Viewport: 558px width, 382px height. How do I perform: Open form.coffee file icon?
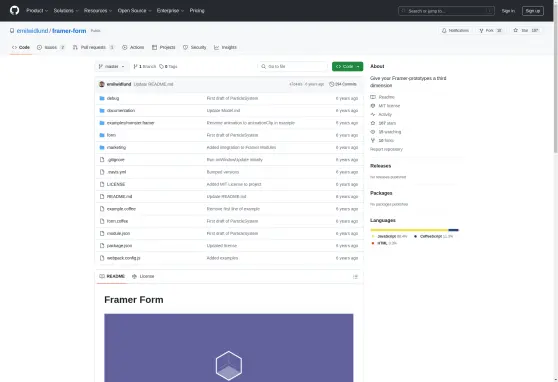[102, 221]
